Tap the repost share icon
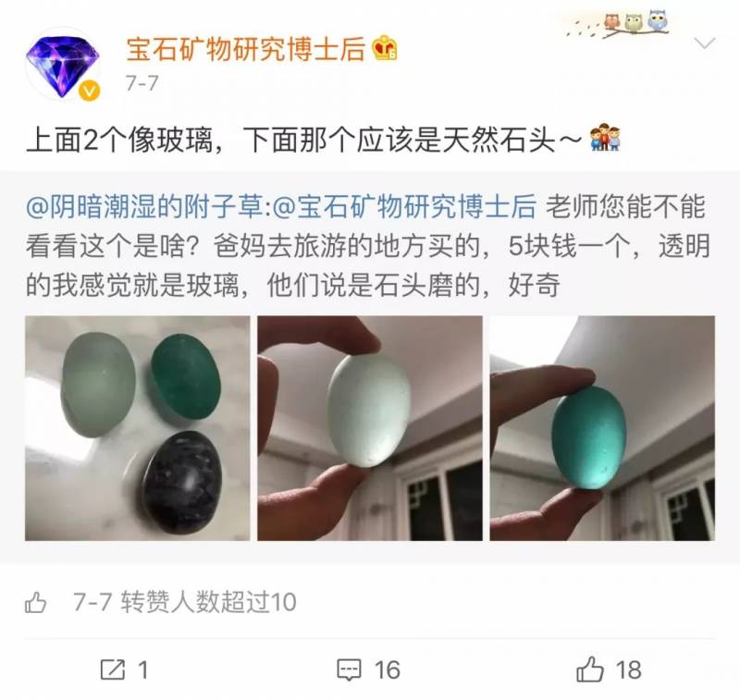This screenshot has width=740, height=700. click(x=113, y=669)
